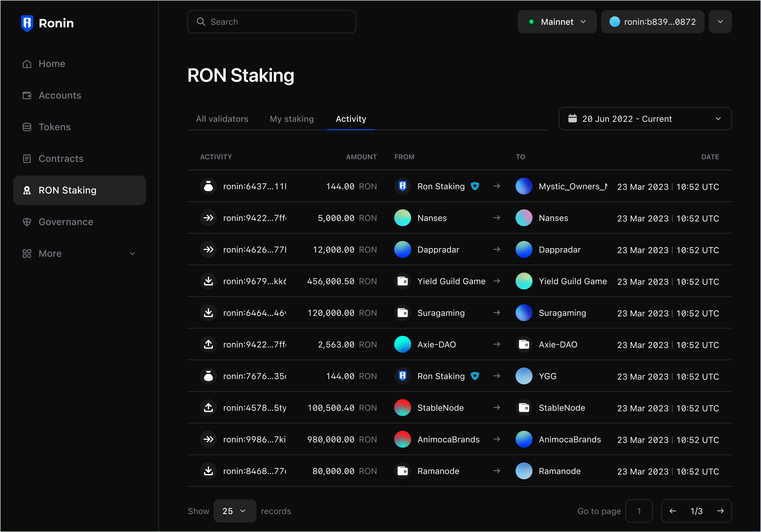Select the Activity tab
This screenshot has width=761, height=532.
tap(351, 119)
